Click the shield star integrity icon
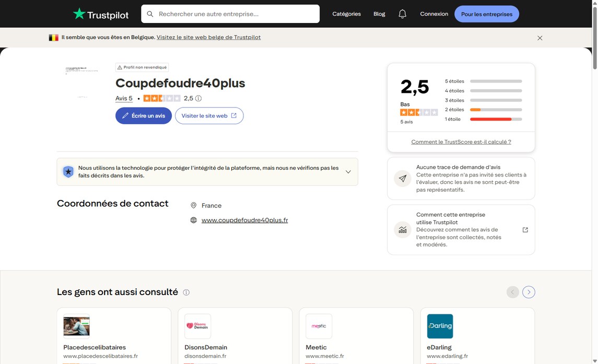Screen dimensions: 598x364 click(68, 172)
